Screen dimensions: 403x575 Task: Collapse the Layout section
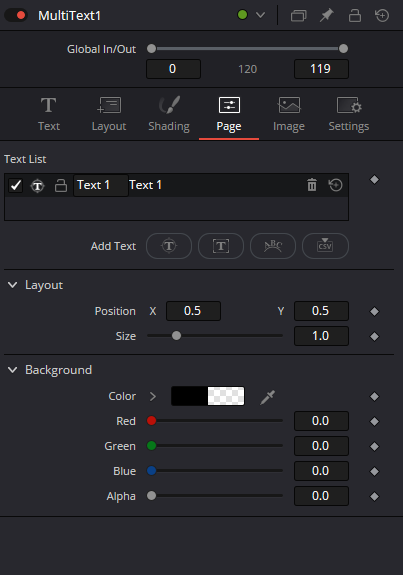coord(12,285)
